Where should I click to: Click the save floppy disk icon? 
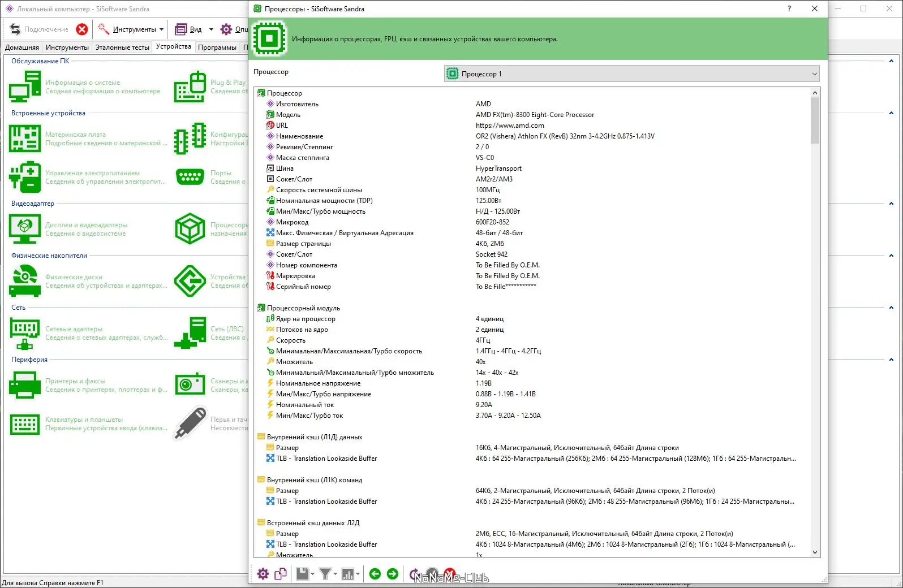[303, 574]
